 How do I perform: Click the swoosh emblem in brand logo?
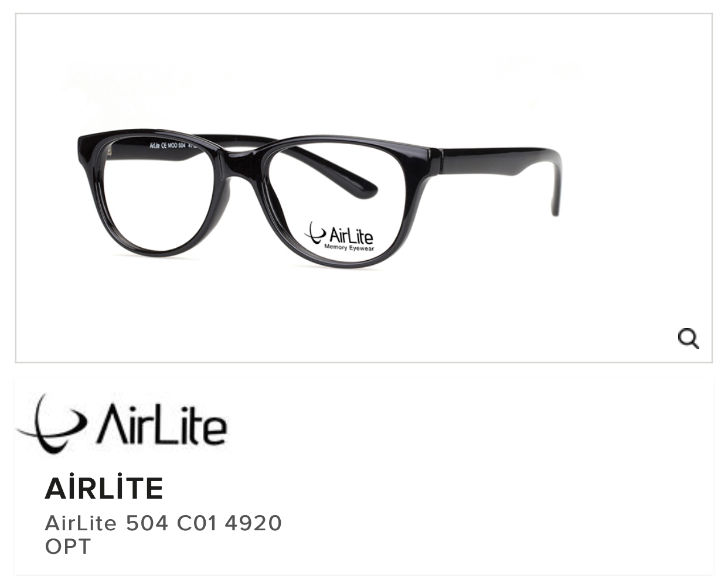tap(52, 423)
